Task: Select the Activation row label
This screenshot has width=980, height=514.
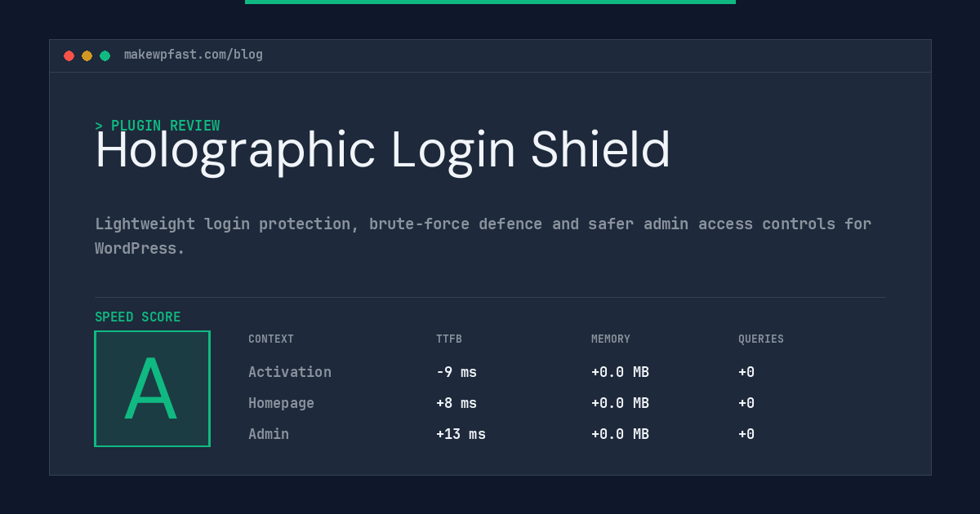Action: pos(290,372)
